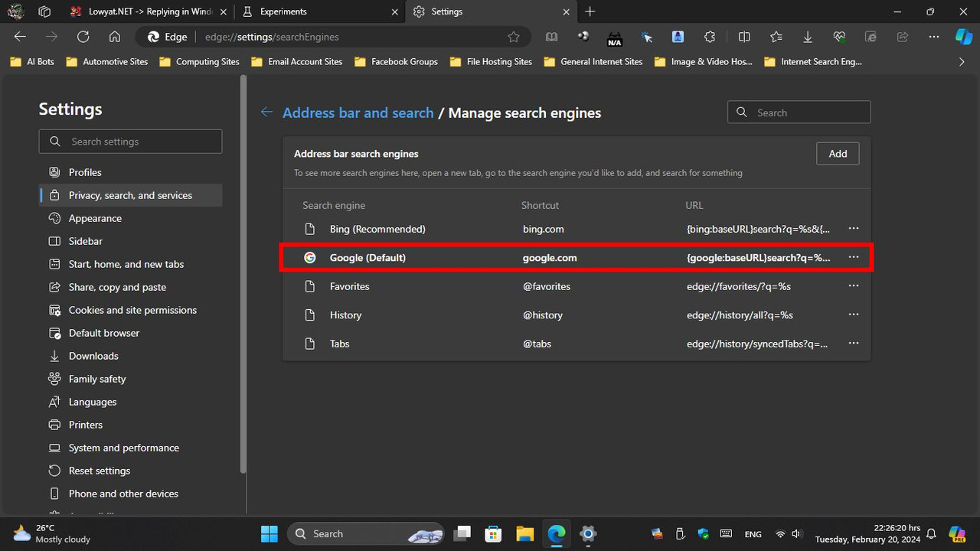
Task: Open weather widget showing 26°C
Action: [52, 533]
